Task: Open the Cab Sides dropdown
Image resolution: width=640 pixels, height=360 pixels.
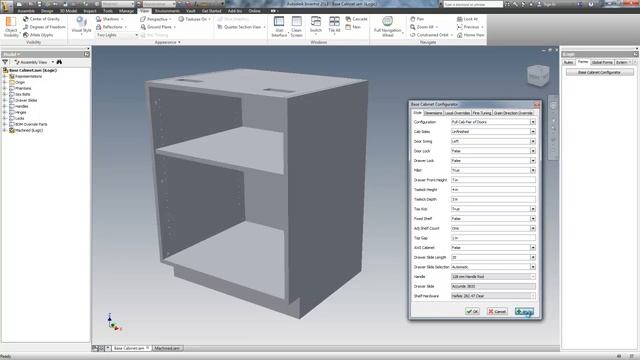Action: (533, 132)
